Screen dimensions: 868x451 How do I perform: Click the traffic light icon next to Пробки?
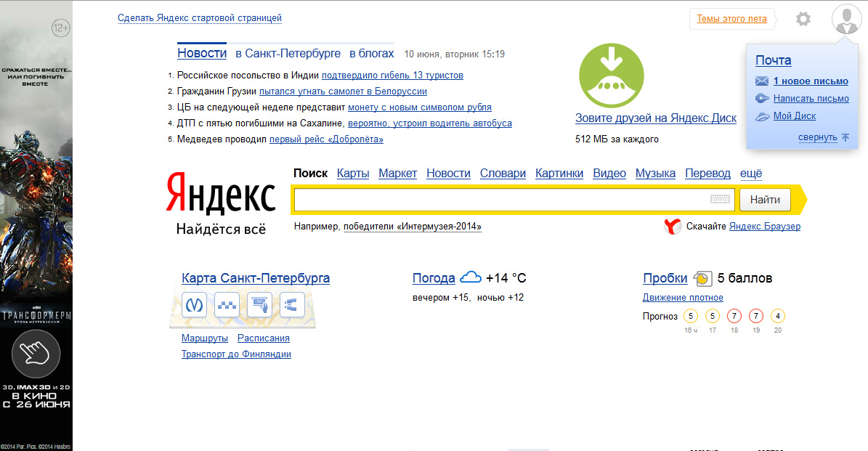click(702, 278)
